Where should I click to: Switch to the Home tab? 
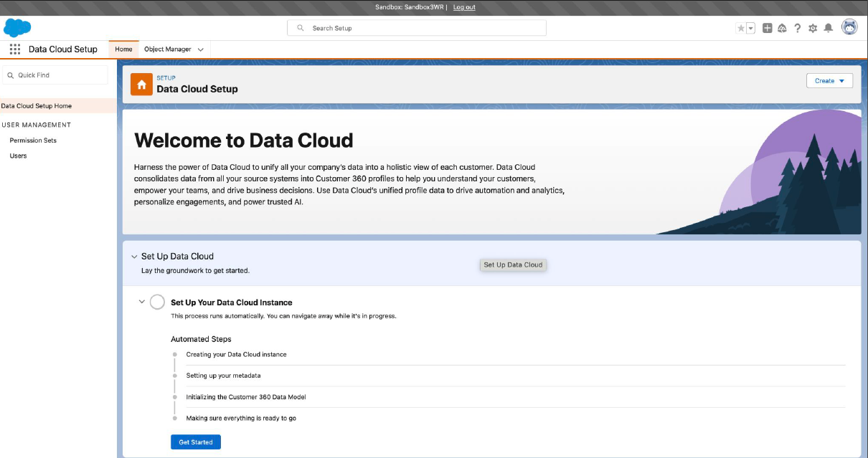[x=123, y=49]
